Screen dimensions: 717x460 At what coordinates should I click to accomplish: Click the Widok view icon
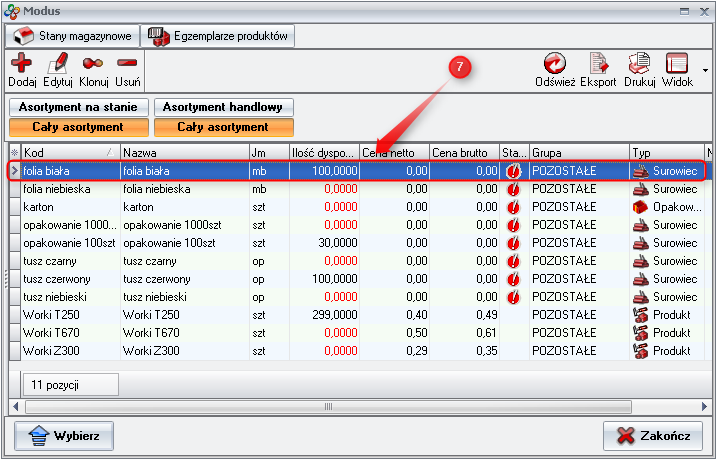[677, 64]
